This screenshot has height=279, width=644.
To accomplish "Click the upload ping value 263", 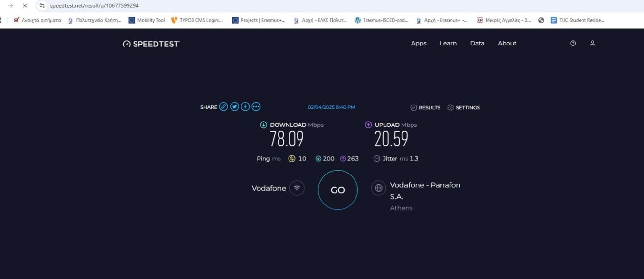I will coord(353,159).
